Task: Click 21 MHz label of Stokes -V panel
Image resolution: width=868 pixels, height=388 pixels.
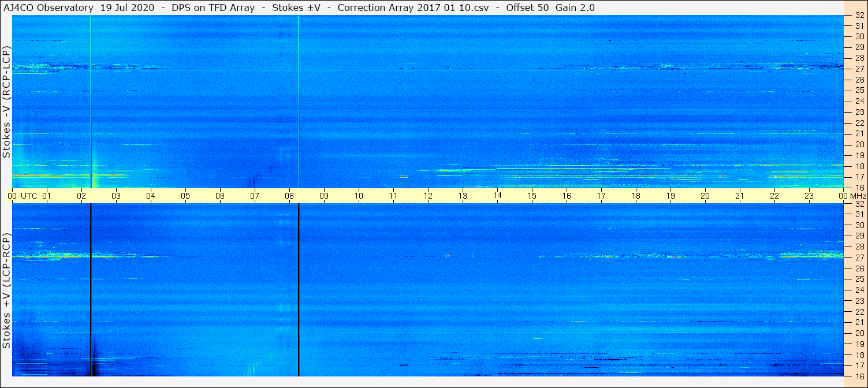Action: pos(859,133)
